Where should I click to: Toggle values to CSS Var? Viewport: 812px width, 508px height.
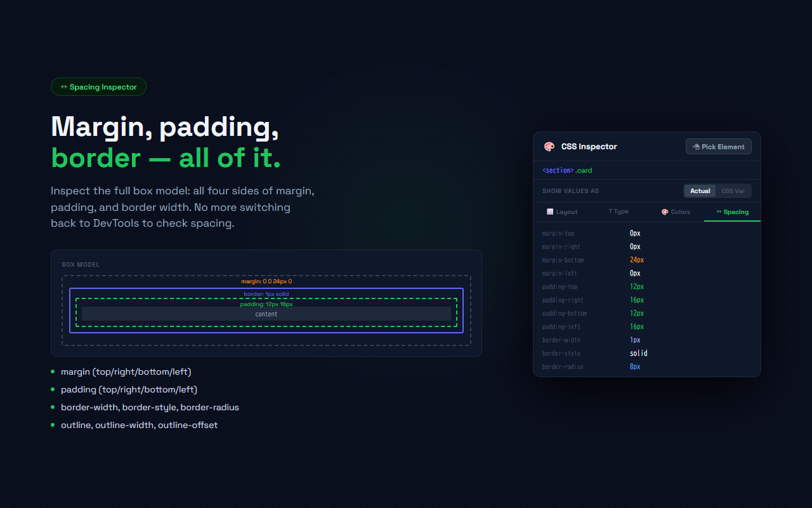click(x=733, y=191)
